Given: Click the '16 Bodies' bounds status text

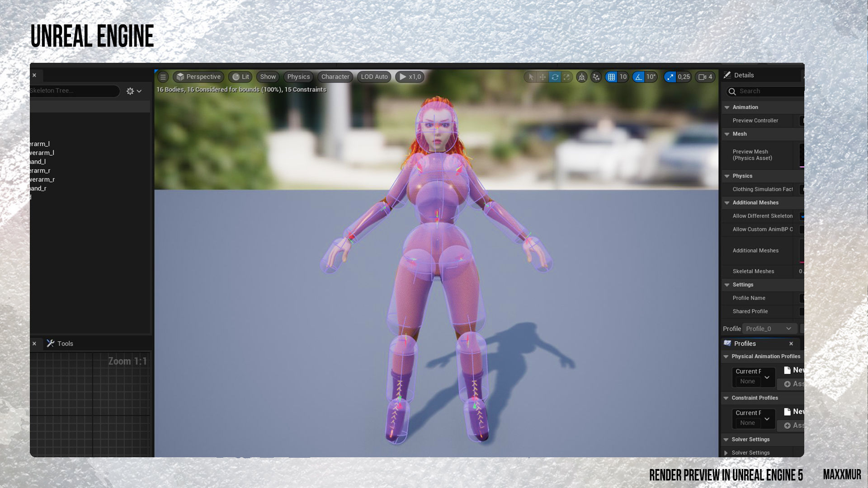Looking at the screenshot, I should [x=241, y=89].
